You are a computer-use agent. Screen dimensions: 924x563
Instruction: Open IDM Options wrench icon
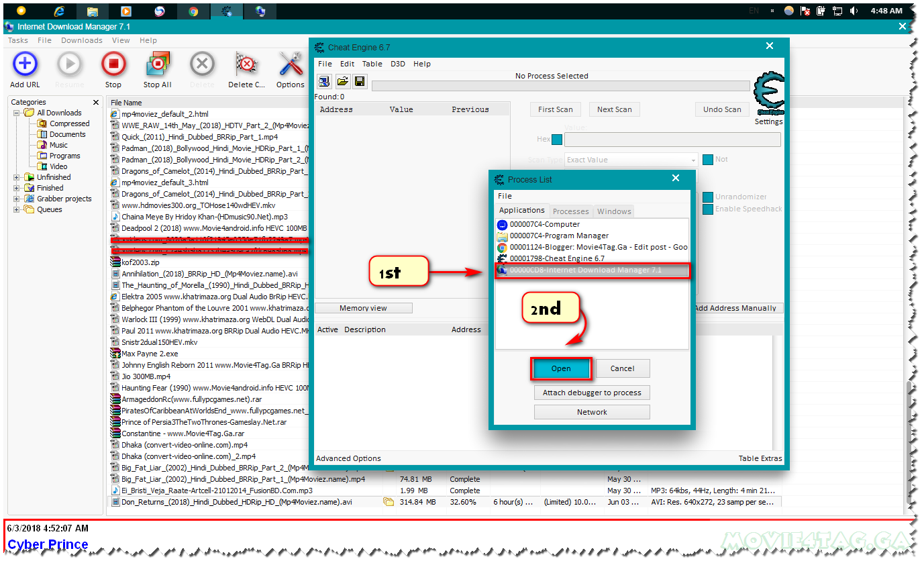point(291,65)
